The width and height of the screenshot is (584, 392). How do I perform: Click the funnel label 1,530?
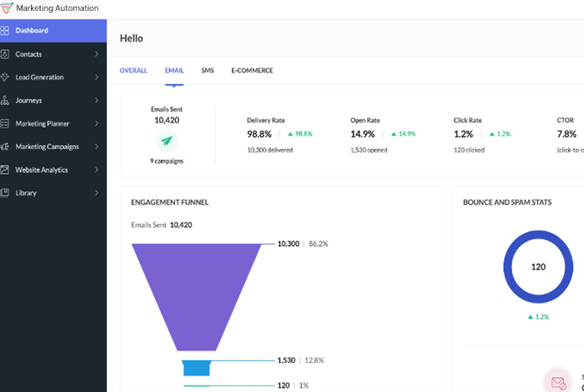(x=286, y=360)
